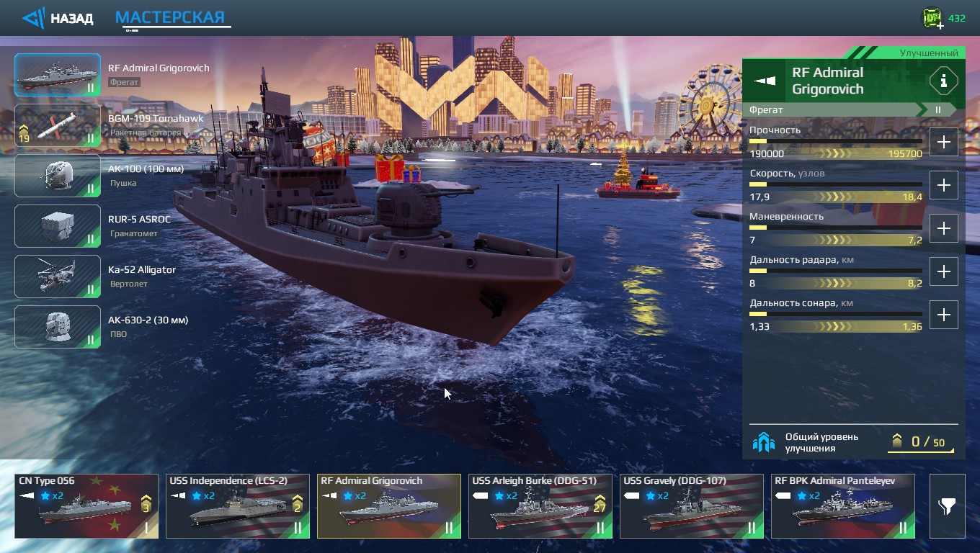Click the Гранатомет label under RUR-5 ASROC
Screen dimensions: 980x553
133,234
